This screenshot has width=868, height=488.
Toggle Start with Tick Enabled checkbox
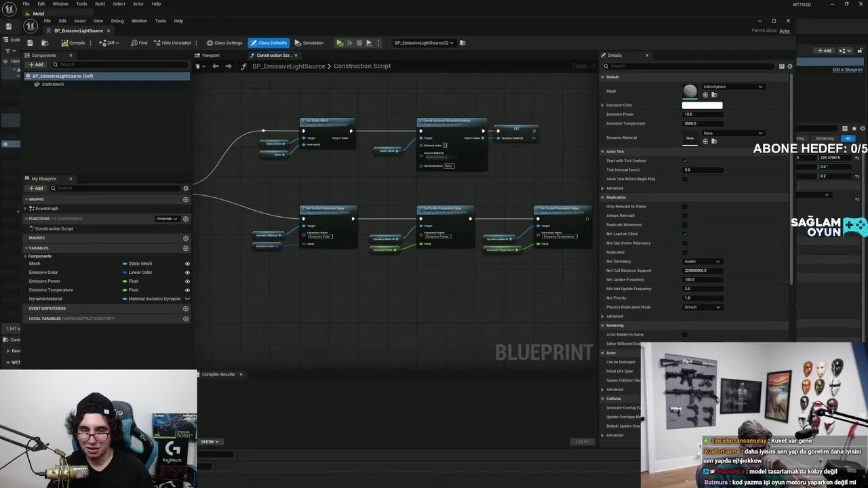[x=685, y=161]
